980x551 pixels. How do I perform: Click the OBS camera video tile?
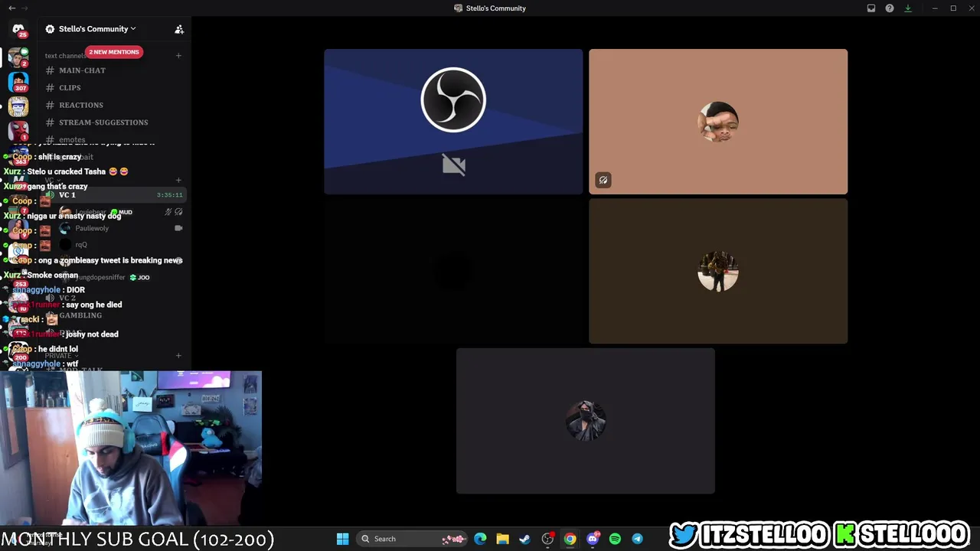tap(453, 122)
